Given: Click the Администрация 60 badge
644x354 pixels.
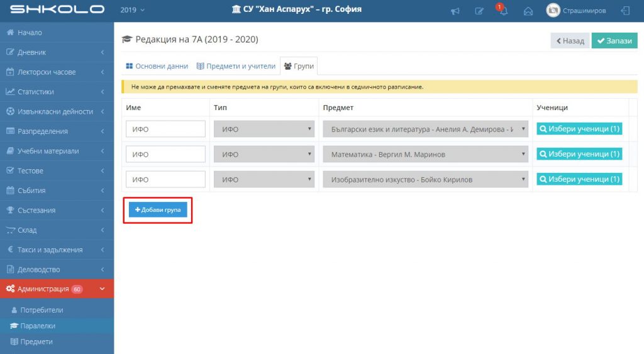Looking at the screenshot, I should (77, 289).
